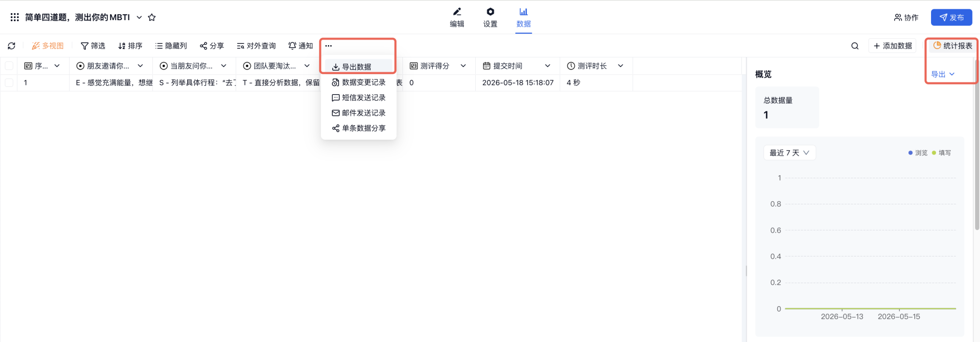Viewport: 980px width, 342px height.
Task: Refresh the data table
Action: (12, 46)
